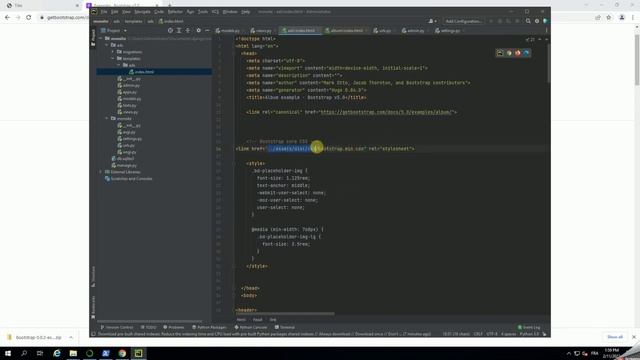The image size is (640, 360).
Task: Open page in Edge browser icon
Action: point(526,53)
